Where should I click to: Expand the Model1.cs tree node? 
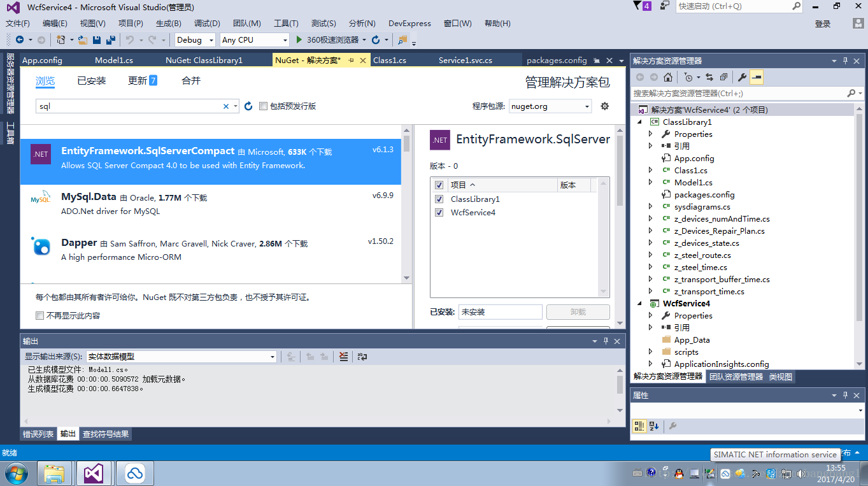[x=650, y=182]
